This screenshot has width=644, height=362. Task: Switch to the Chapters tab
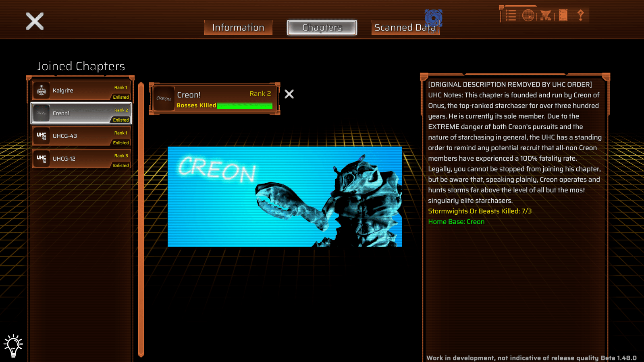click(322, 27)
